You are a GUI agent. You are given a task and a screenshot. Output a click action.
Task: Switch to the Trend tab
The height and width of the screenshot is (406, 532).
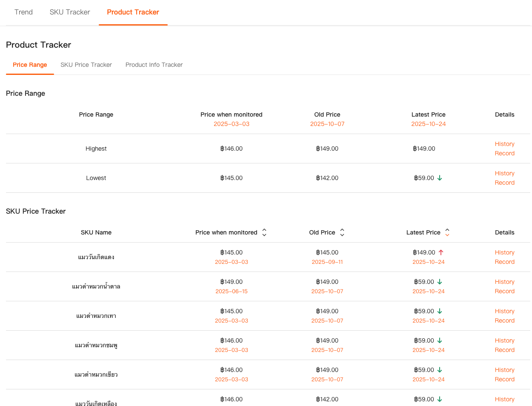[x=23, y=12]
